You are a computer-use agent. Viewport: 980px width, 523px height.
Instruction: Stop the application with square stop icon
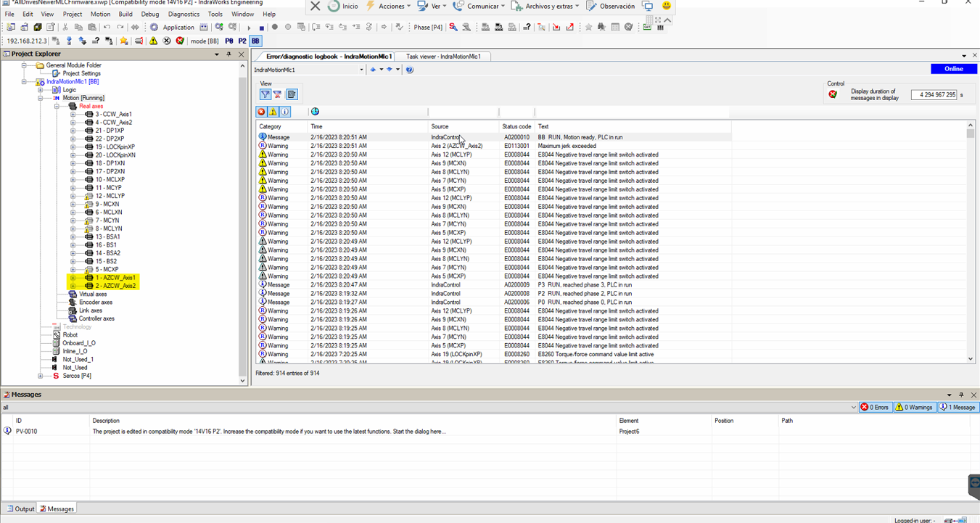(x=261, y=28)
